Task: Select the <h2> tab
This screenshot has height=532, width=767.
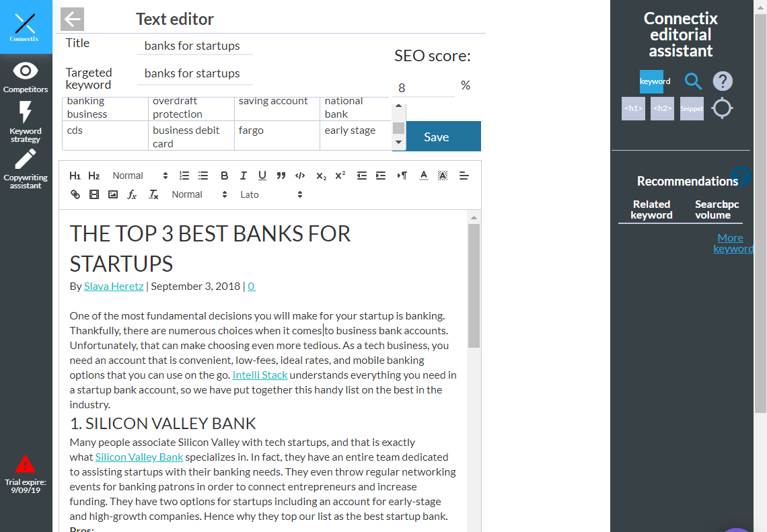Action: click(x=662, y=108)
